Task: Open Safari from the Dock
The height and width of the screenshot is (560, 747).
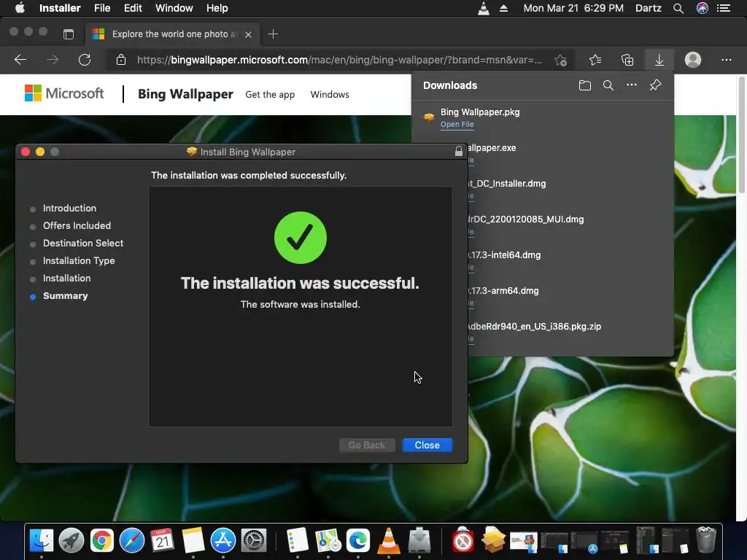Action: tap(132, 540)
